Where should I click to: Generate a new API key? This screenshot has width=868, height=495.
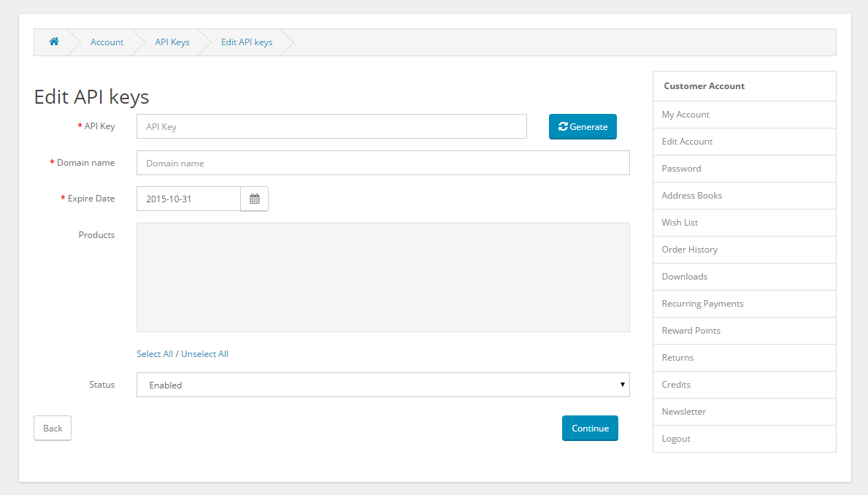583,126
